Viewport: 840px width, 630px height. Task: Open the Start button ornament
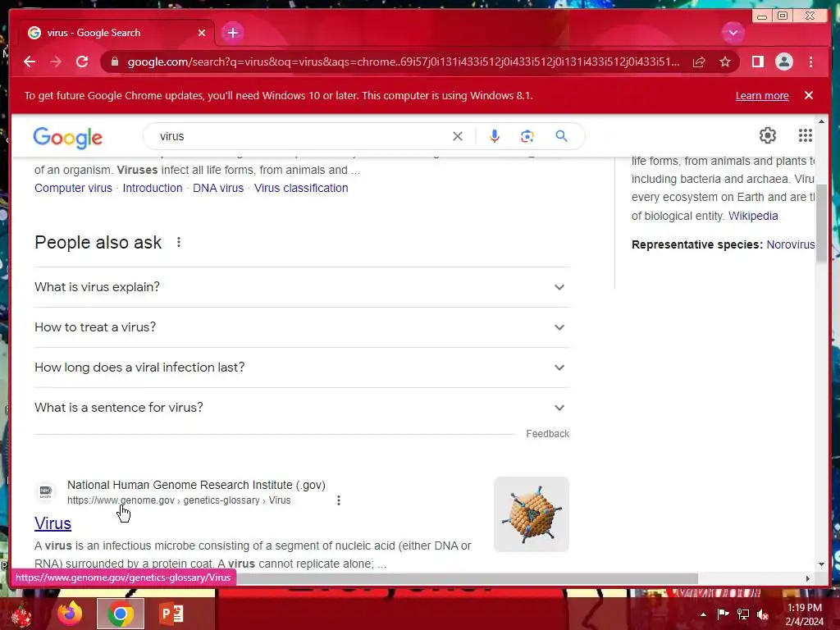point(21,614)
